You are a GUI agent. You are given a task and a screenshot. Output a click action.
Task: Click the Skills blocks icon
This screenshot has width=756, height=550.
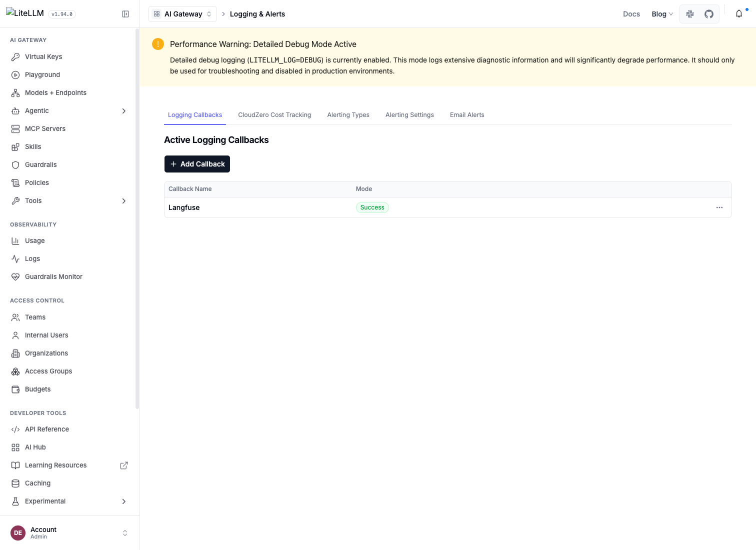[x=15, y=147]
